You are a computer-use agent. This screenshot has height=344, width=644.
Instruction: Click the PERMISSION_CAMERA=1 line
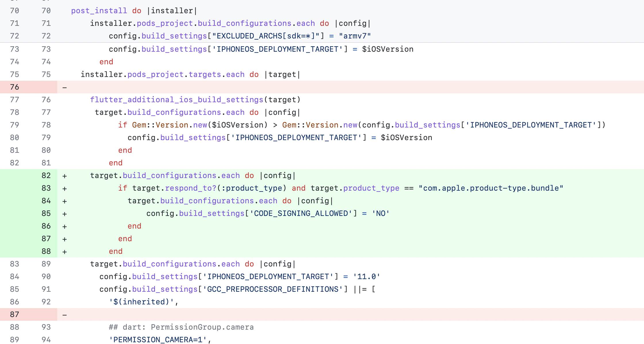(160, 339)
